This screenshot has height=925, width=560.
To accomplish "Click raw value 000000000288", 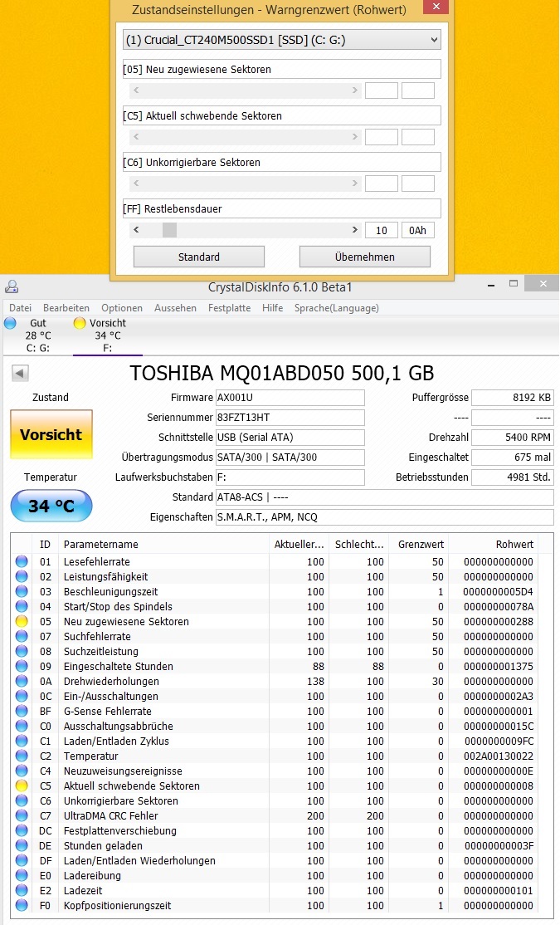I will (498, 622).
